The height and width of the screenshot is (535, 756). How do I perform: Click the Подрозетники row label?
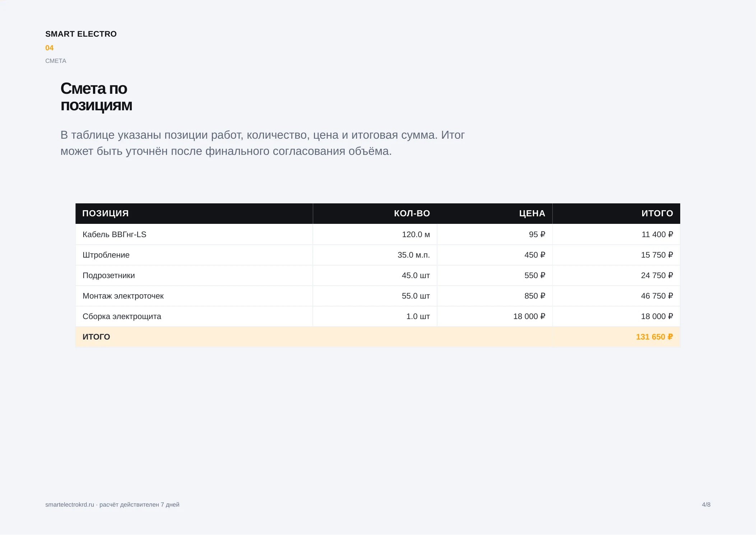pyautogui.click(x=109, y=276)
